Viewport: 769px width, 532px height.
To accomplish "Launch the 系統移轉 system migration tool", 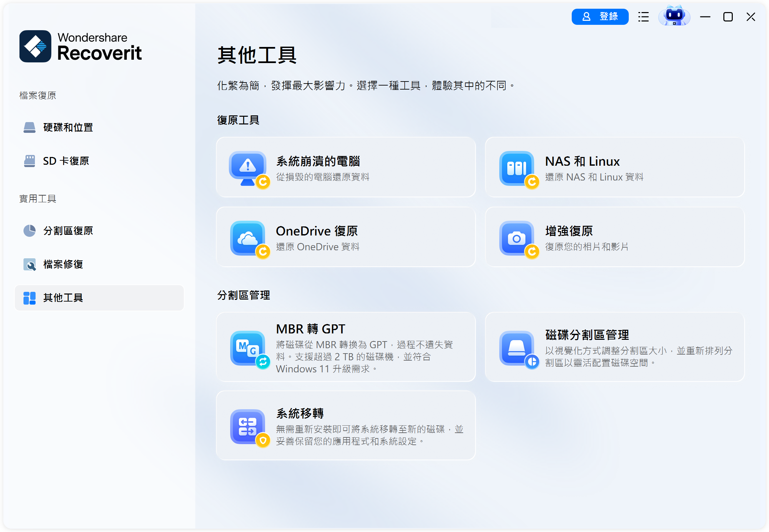I will click(x=346, y=425).
